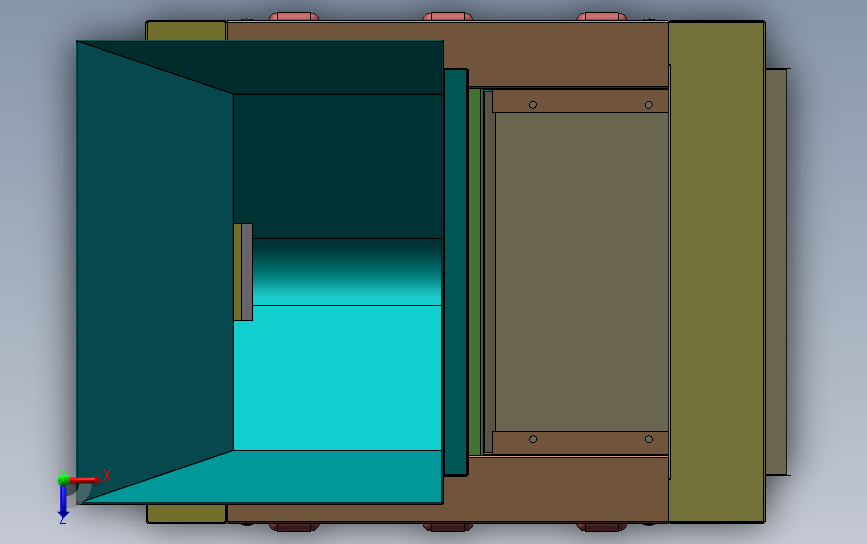The height and width of the screenshot is (544, 867).
Task: Select the gray plate at the far right
Action: point(776,271)
